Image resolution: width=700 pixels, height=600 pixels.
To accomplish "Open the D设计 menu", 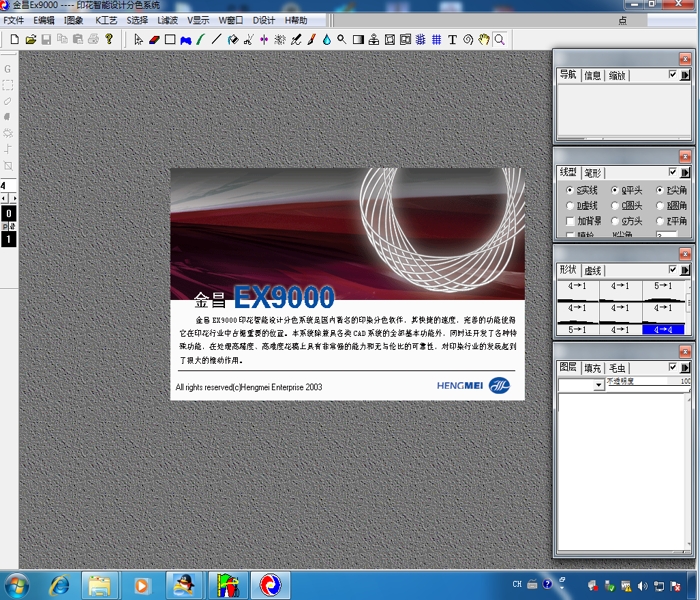I will point(264,20).
